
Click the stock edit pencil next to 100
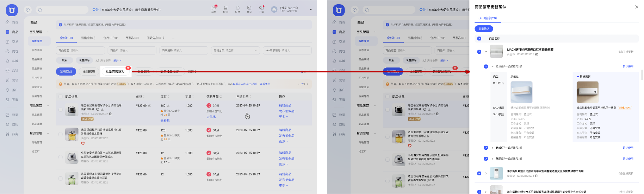(x=168, y=105)
